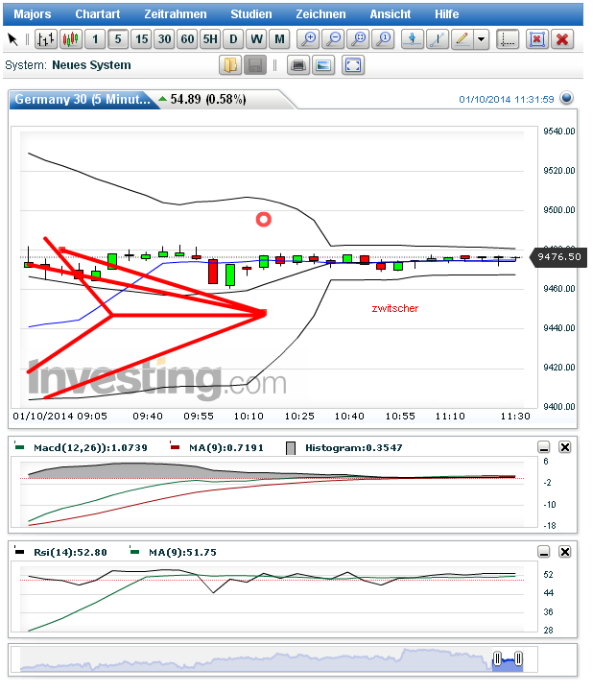This screenshot has height=692, width=616.
Task: Switch to candlestick chart type
Action: 71,39
